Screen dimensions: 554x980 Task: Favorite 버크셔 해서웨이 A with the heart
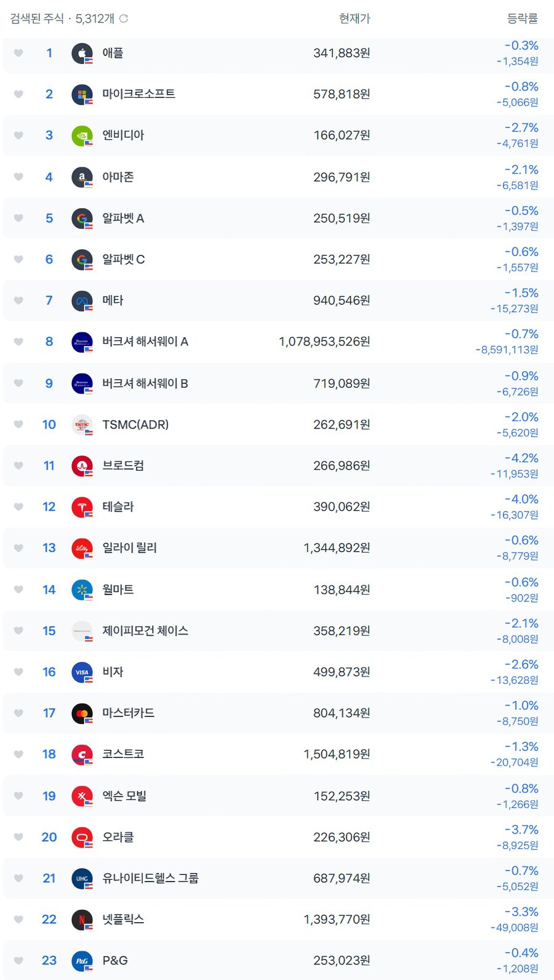[18, 342]
